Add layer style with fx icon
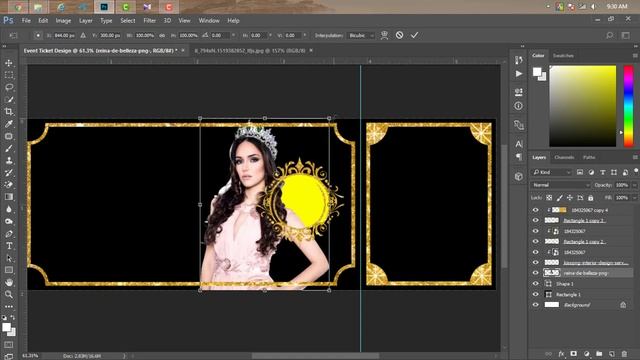Screen dimensions: 640x360 coord(561,353)
